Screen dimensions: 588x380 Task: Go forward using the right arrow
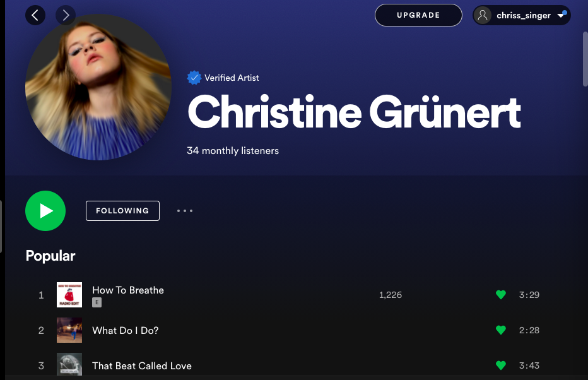[x=66, y=15]
